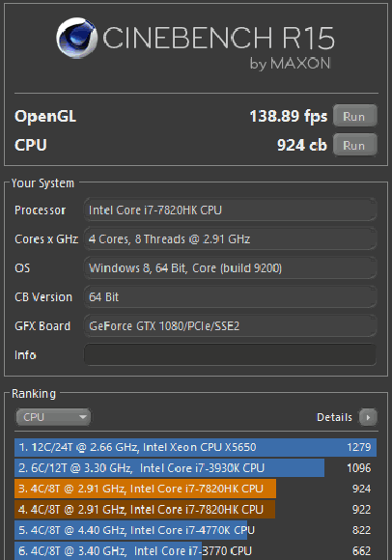Select ranking entry 2 Core i7-3930K
Viewport: 392px width, 560px height.
196,468
